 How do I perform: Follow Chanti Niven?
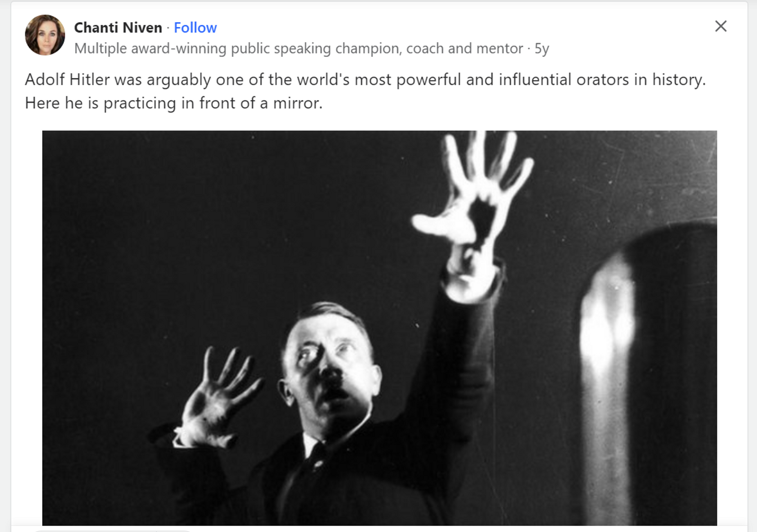(195, 28)
